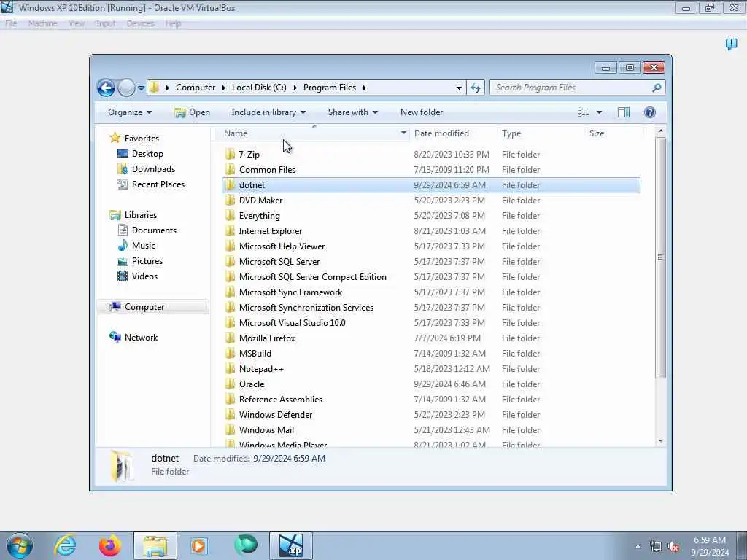Select the Windows Defender folder

click(276, 415)
